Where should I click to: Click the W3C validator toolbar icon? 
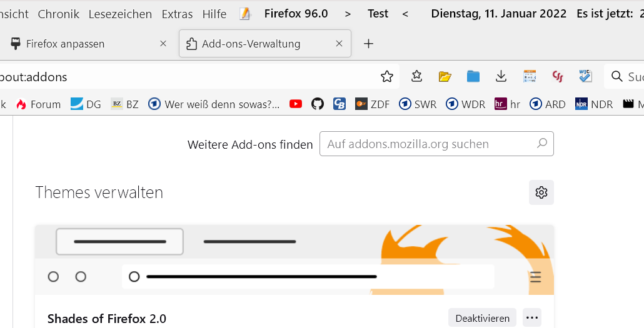[586, 76]
